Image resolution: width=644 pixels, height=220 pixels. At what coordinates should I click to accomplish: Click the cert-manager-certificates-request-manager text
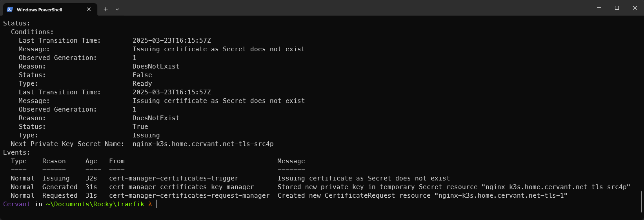click(189, 196)
